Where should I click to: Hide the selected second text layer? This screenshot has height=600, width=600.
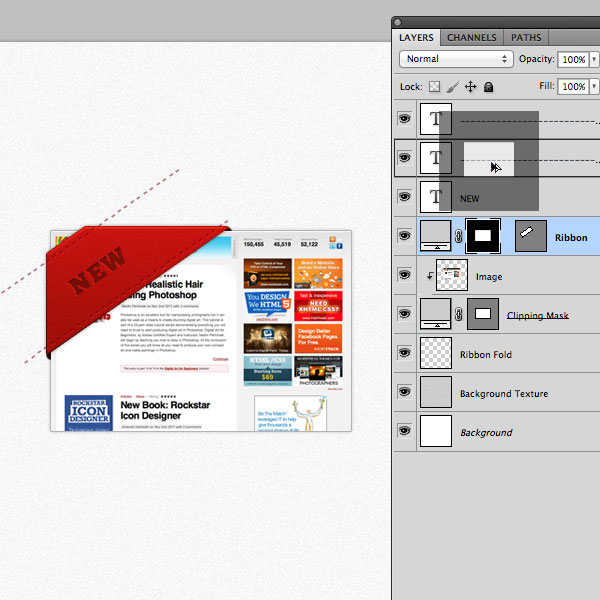[x=404, y=158]
